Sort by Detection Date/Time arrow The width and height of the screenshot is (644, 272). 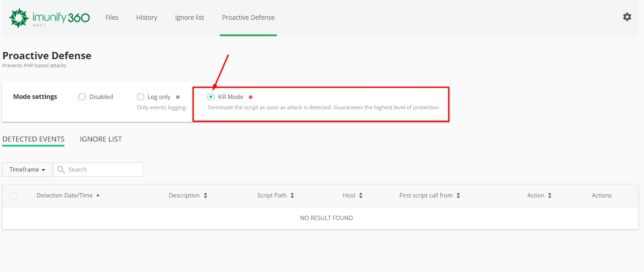click(x=98, y=196)
